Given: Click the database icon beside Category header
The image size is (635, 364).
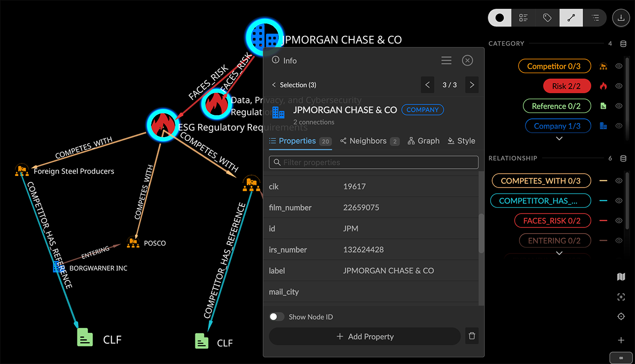Looking at the screenshot, I should (623, 44).
